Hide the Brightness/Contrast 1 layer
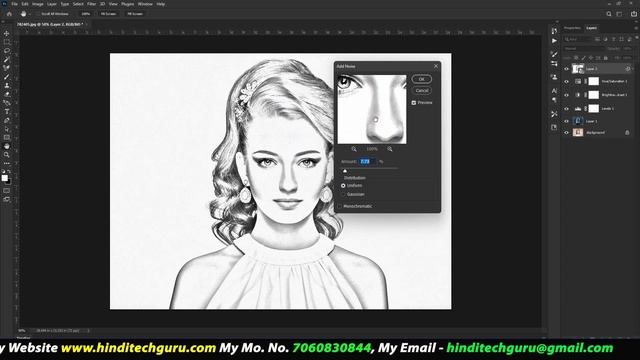The width and height of the screenshot is (640, 360). pos(567,95)
